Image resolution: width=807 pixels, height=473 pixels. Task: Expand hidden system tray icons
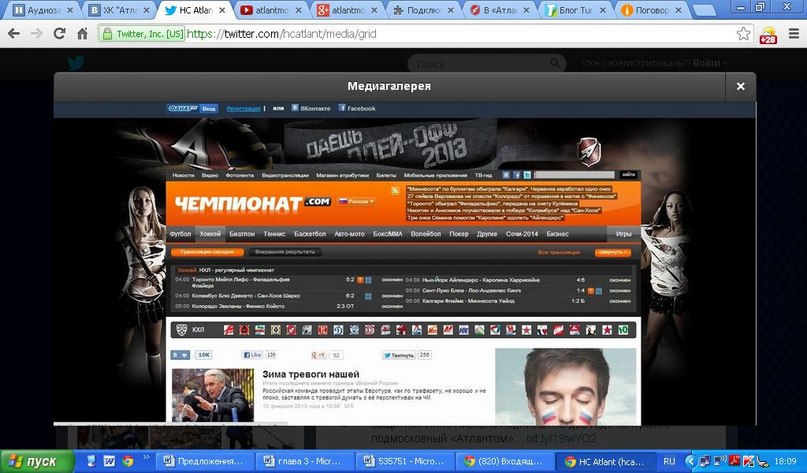[691, 461]
